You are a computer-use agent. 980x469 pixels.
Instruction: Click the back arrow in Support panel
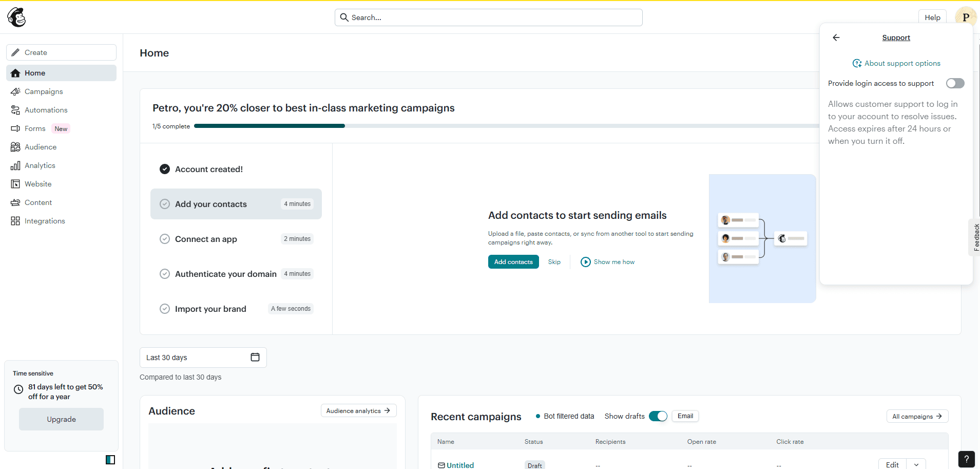pos(836,37)
